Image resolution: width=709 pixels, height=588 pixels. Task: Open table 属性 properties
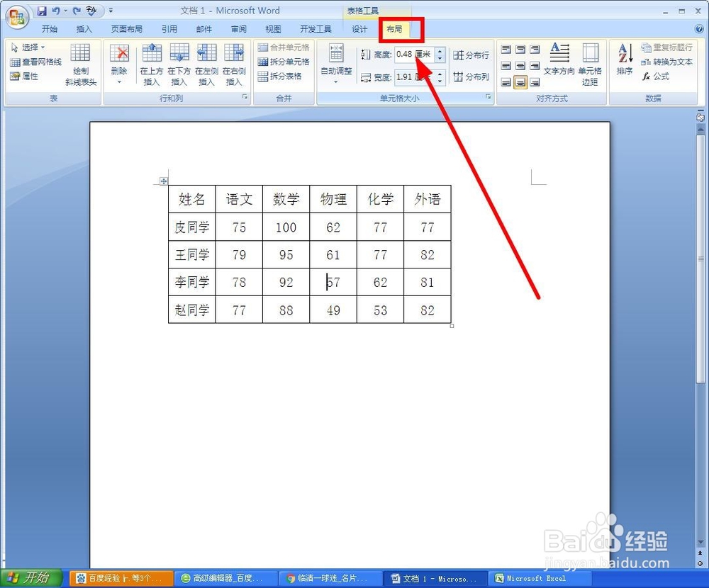click(x=24, y=76)
